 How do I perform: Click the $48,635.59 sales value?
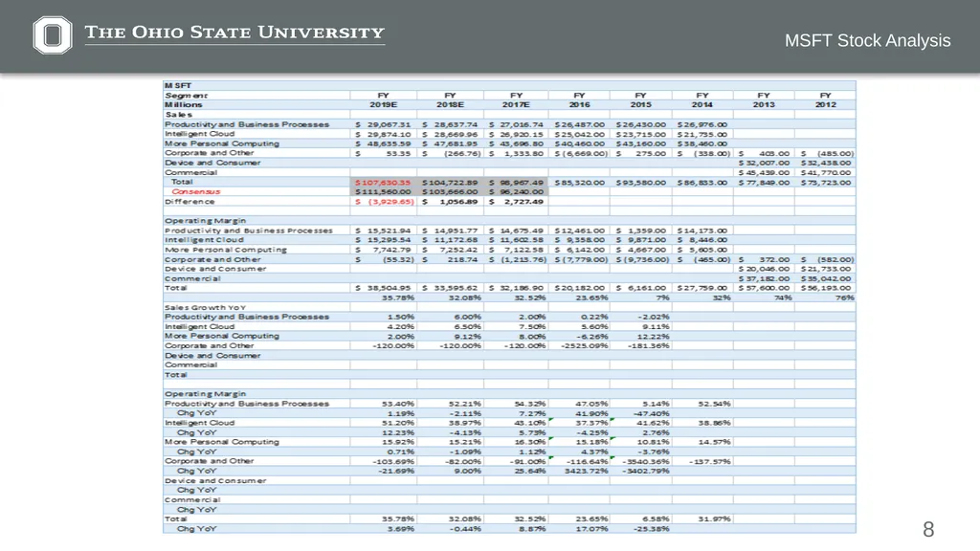pyautogui.click(x=383, y=143)
